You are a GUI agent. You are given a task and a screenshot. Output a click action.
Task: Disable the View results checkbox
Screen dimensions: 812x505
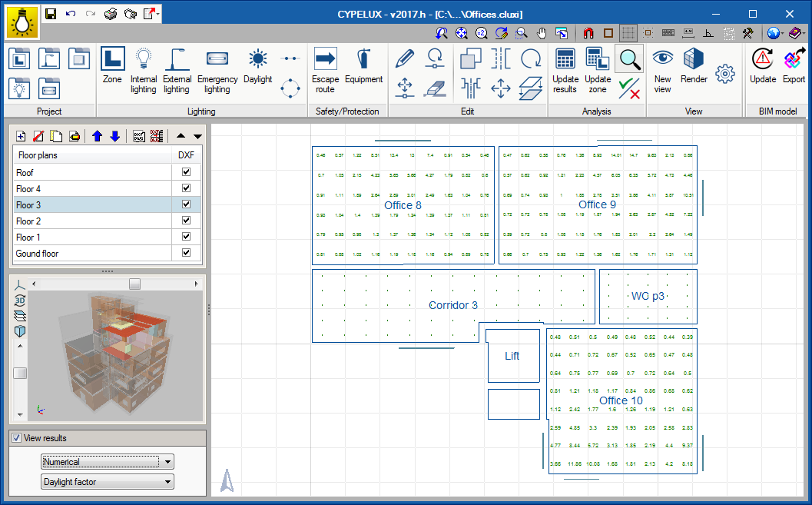pyautogui.click(x=16, y=438)
